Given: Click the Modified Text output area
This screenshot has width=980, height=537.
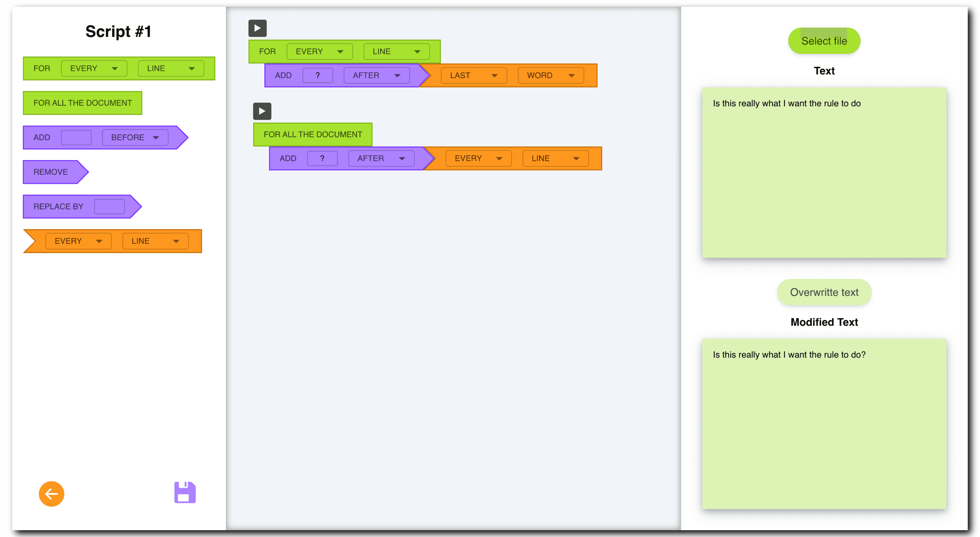Looking at the screenshot, I should click(824, 424).
